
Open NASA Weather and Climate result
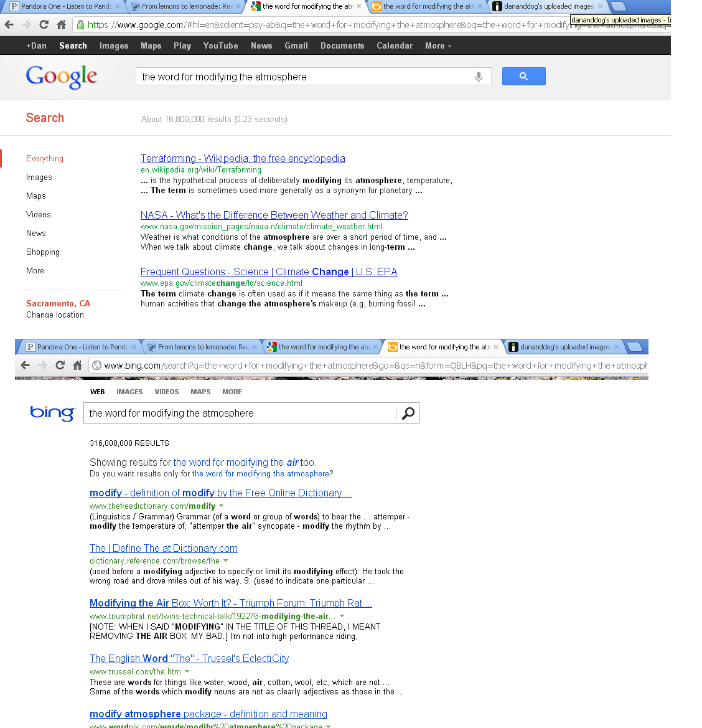click(274, 215)
